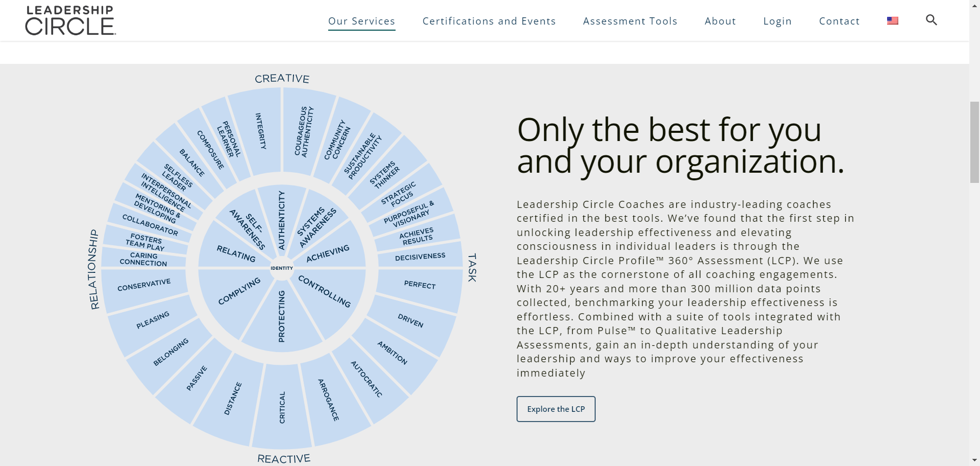980x466 pixels.
Task: Go to the Login page
Action: point(777,21)
